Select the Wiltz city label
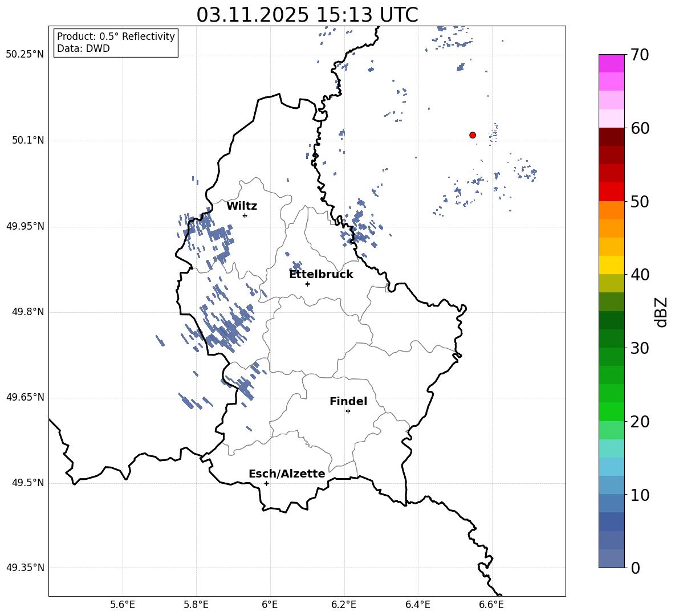The width and height of the screenshot is (675, 616). [242, 206]
